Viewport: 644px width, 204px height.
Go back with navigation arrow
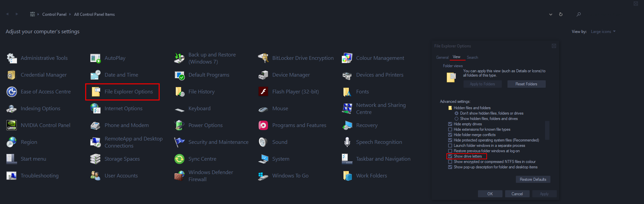pyautogui.click(x=7, y=14)
